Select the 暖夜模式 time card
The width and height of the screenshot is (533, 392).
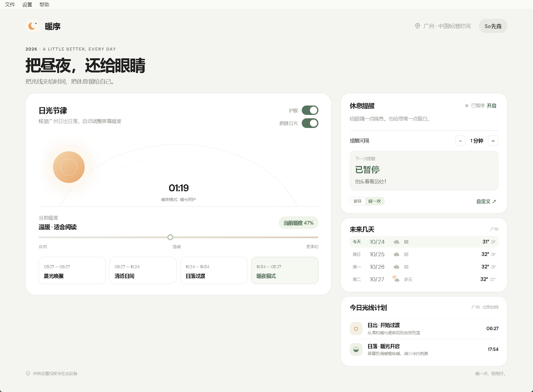tap(285, 270)
